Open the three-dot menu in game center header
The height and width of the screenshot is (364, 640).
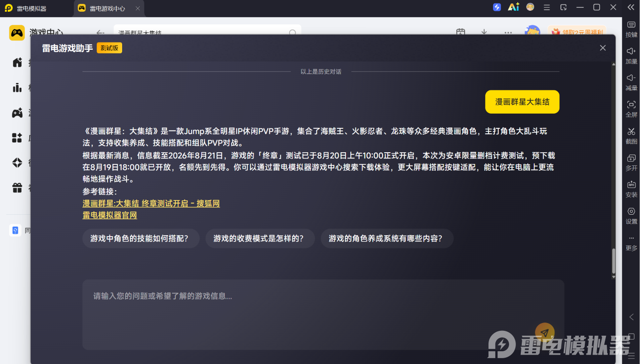(508, 33)
